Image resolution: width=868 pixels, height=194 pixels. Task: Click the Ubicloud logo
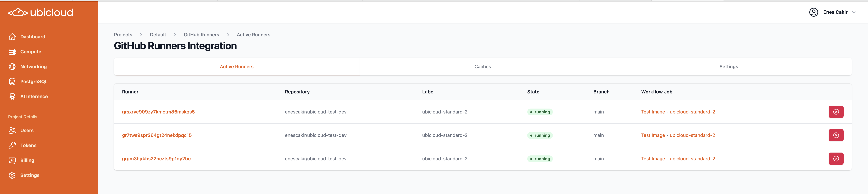pos(41,12)
